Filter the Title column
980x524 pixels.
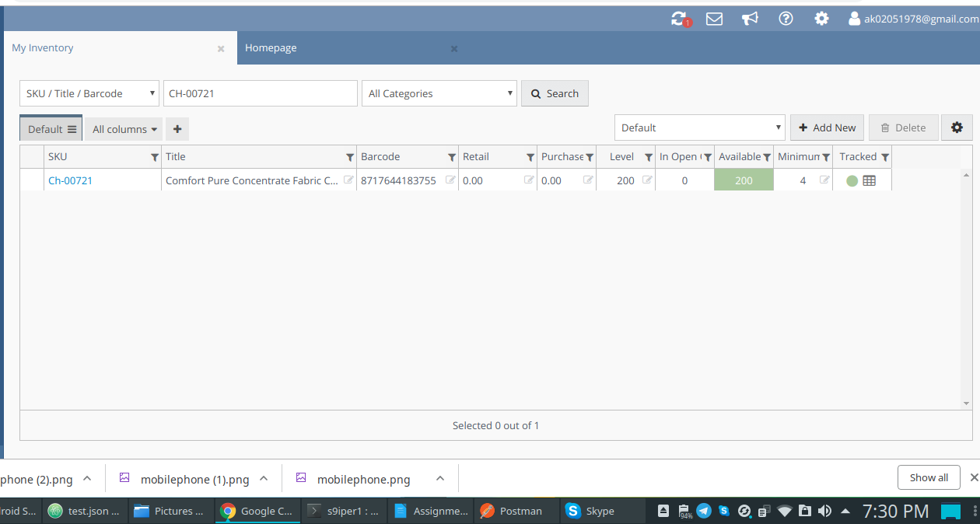click(x=350, y=157)
